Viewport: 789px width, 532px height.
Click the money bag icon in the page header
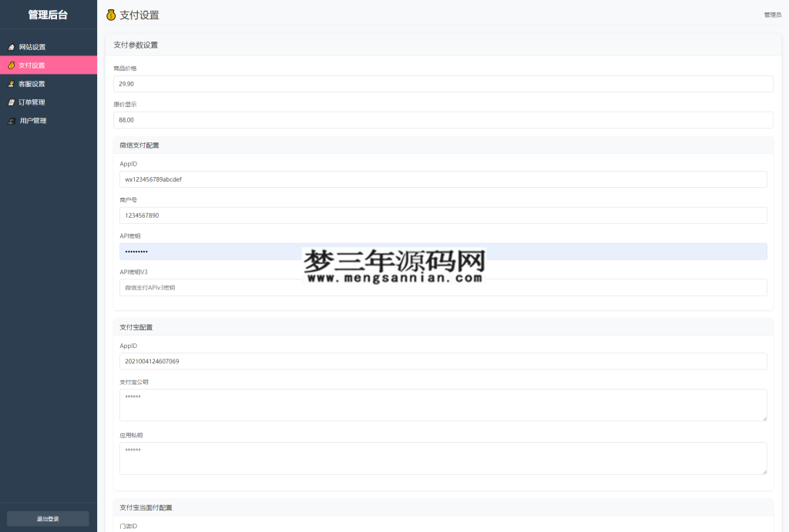point(110,15)
